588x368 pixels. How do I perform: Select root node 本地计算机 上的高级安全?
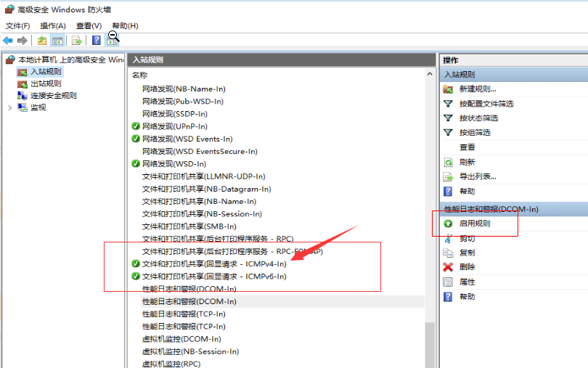(x=71, y=60)
